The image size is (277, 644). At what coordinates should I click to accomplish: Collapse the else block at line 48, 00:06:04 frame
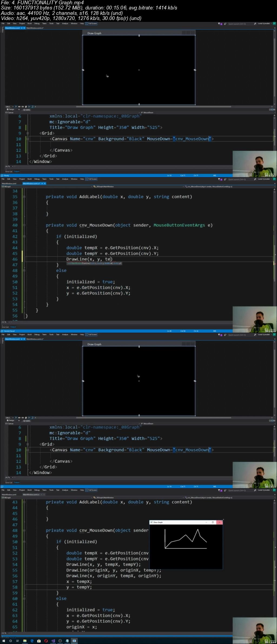pyautogui.click(x=24, y=271)
